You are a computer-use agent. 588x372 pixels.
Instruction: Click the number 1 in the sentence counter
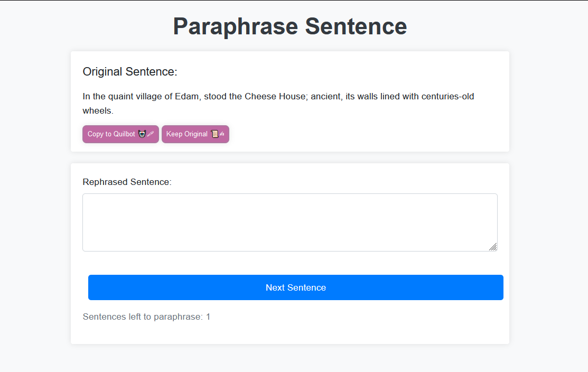pyautogui.click(x=208, y=317)
